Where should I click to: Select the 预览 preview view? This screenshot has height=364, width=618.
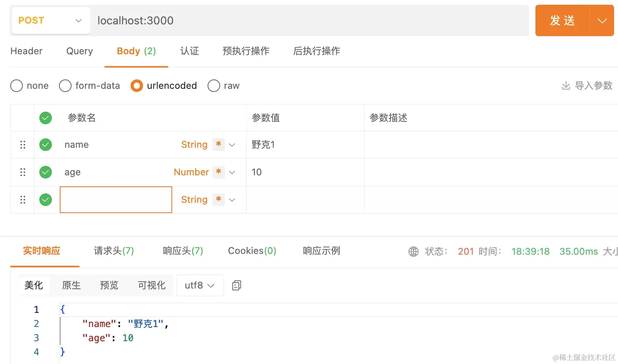(x=109, y=285)
